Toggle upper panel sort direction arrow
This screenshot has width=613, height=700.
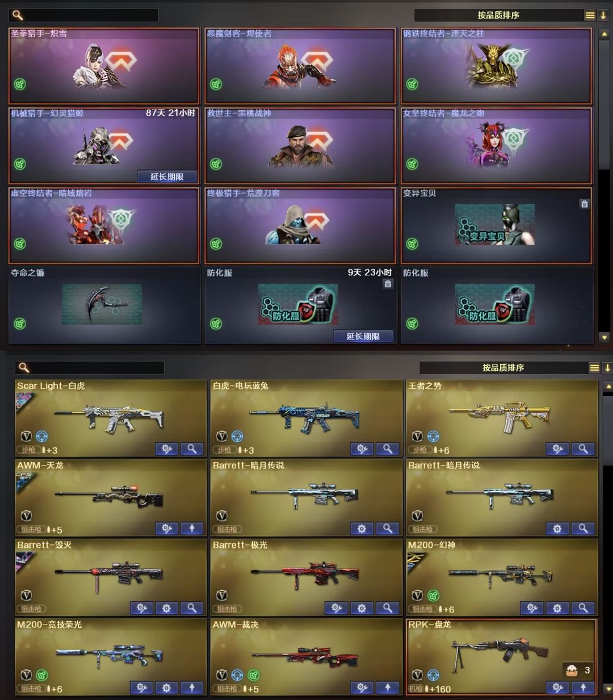[x=603, y=15]
